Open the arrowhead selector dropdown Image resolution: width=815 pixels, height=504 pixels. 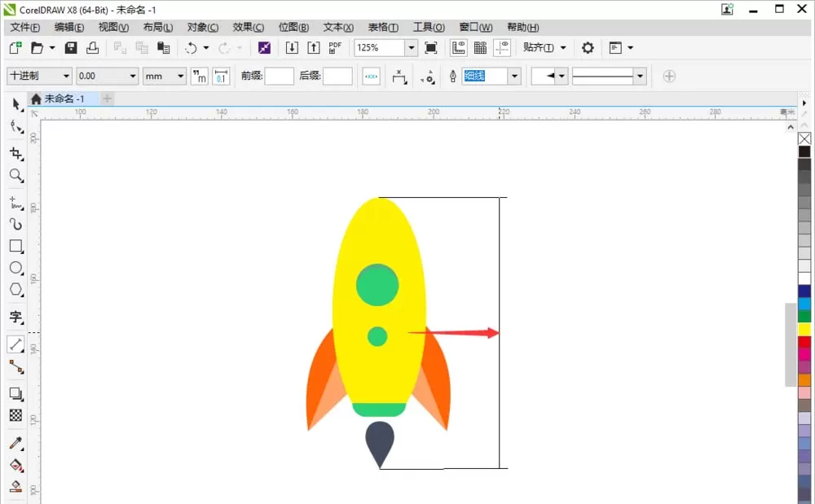click(562, 77)
